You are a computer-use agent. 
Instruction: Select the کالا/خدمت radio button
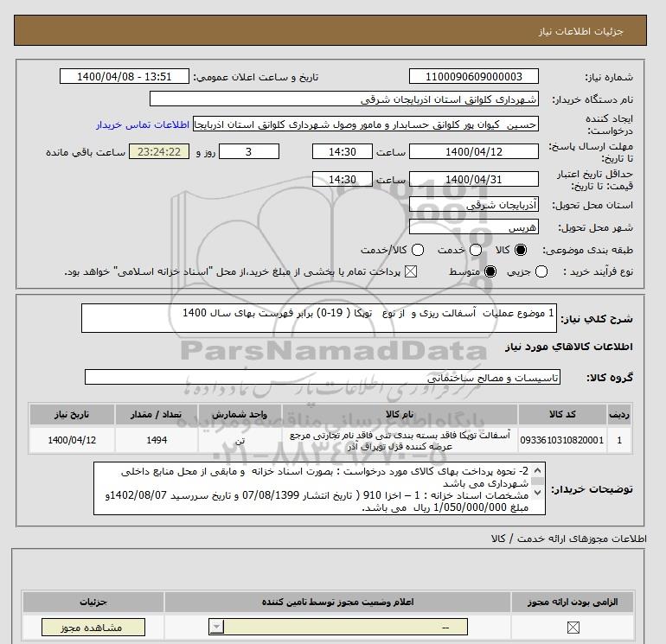[418, 250]
